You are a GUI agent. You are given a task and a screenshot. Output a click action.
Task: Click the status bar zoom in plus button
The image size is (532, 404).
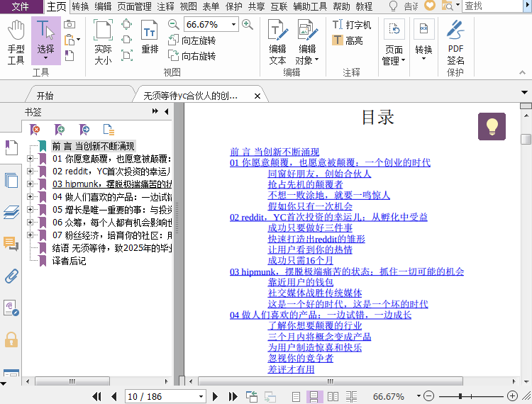(512, 396)
